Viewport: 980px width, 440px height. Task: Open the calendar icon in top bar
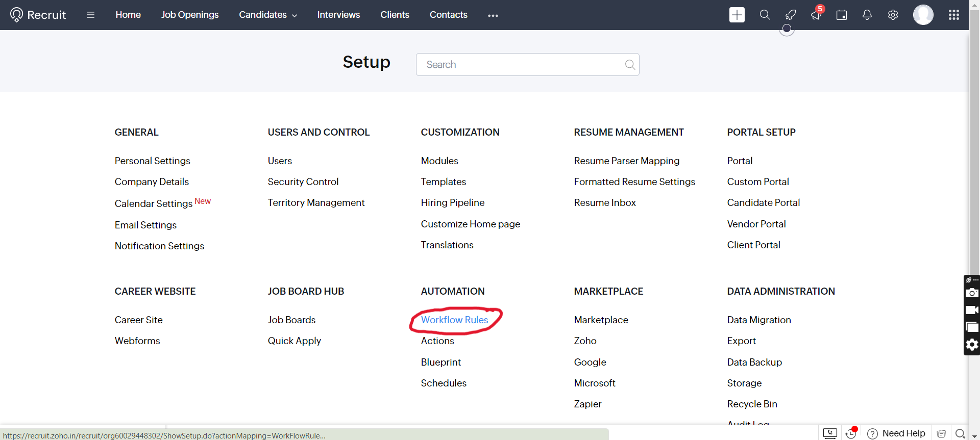tap(842, 15)
